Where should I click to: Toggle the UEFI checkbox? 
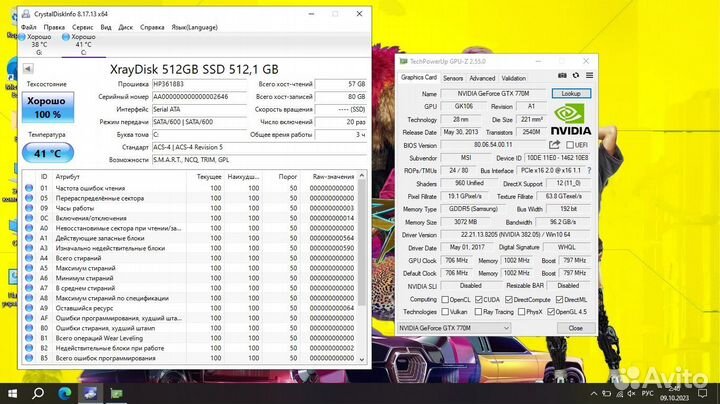[x=570, y=145]
